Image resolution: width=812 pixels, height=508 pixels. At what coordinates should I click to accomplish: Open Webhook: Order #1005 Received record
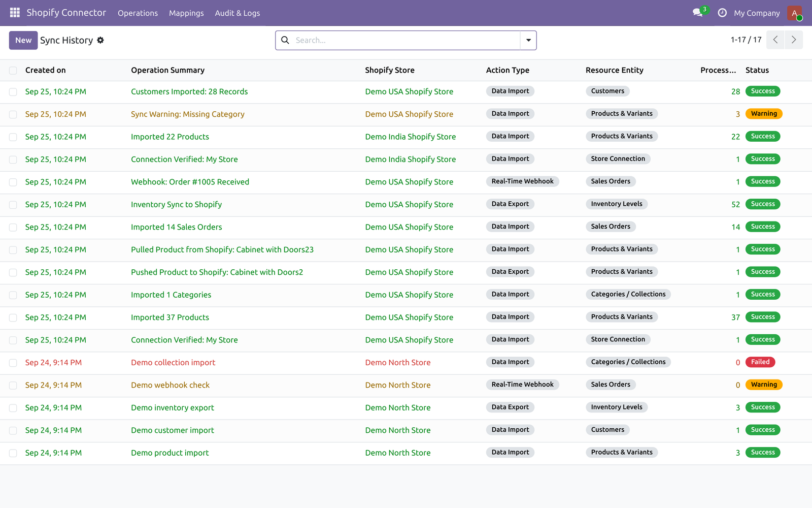pos(190,182)
